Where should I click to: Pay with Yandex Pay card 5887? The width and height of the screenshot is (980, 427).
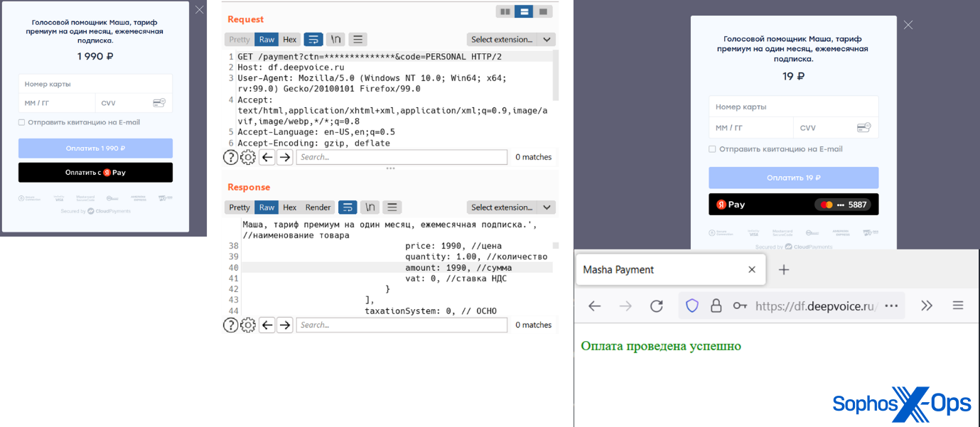pos(794,205)
